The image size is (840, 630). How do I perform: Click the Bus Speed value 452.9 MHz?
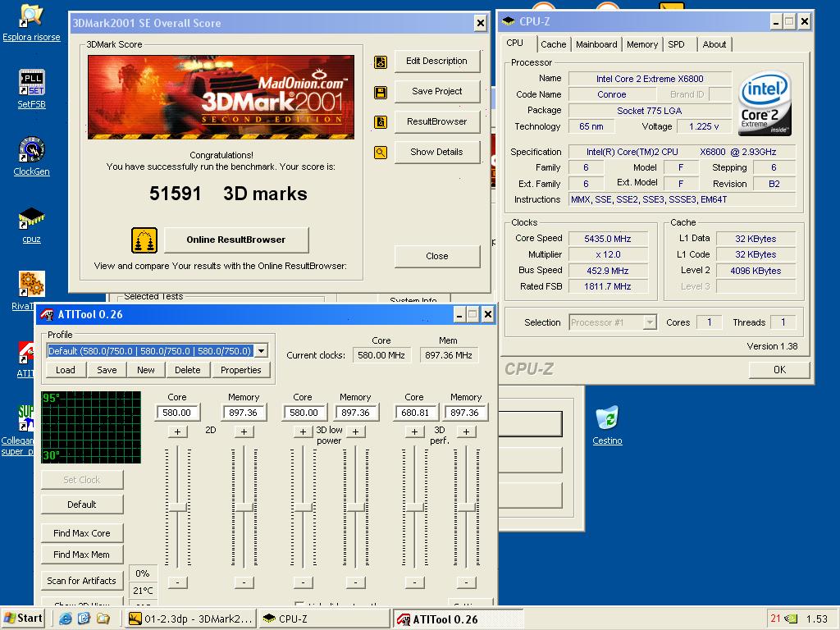608,271
